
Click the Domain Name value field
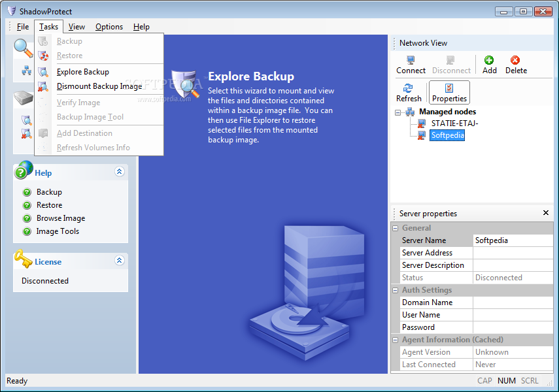click(513, 302)
